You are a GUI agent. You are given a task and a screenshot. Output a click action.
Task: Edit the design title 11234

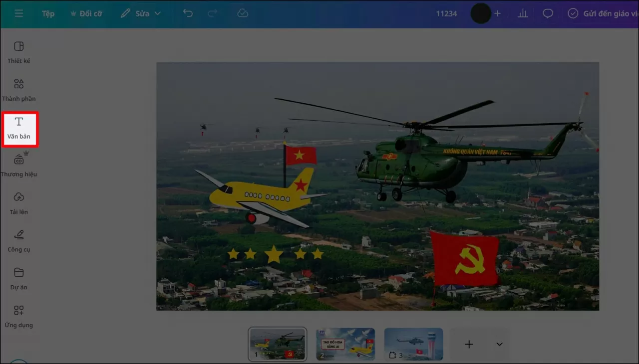(x=446, y=13)
